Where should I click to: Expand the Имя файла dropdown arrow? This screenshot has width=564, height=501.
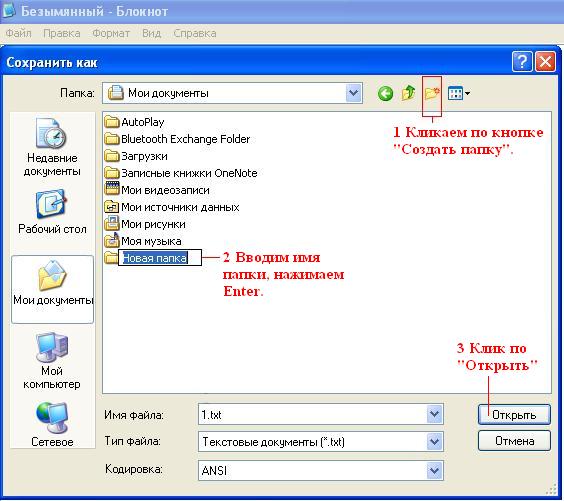coord(435,414)
